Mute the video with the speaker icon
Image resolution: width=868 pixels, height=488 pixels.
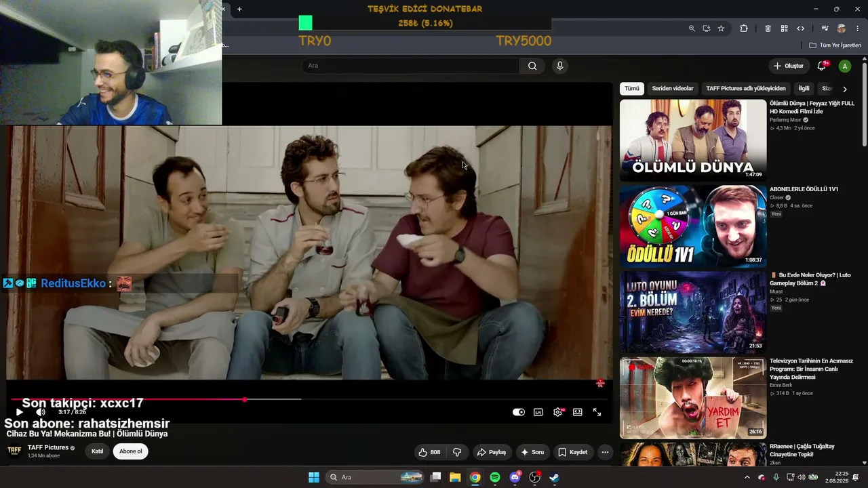41,412
